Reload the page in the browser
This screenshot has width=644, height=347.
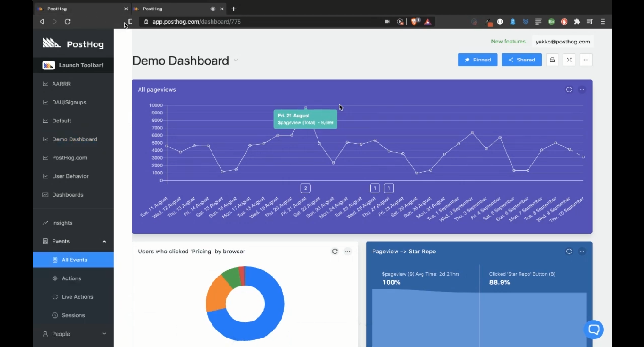(68, 22)
